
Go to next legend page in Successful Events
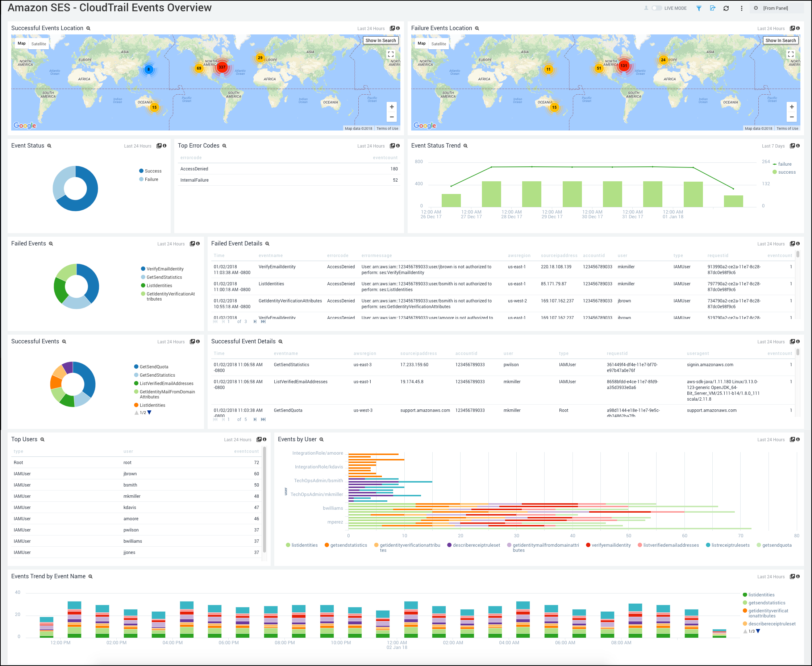tap(150, 413)
